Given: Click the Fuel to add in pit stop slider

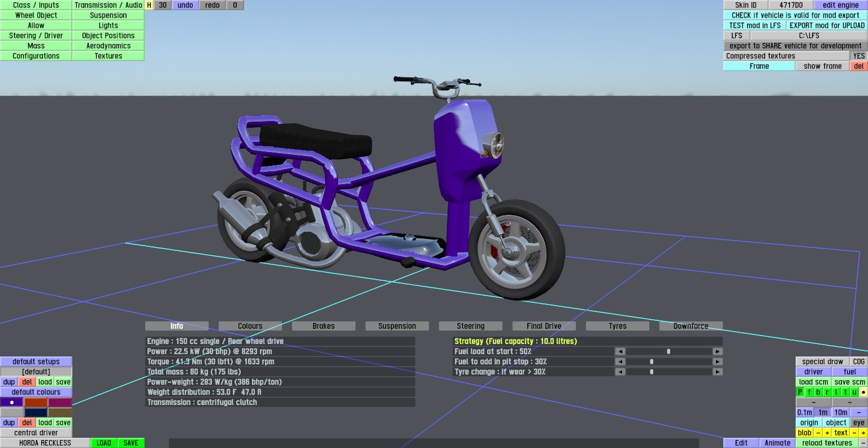Looking at the screenshot, I should point(669,362).
